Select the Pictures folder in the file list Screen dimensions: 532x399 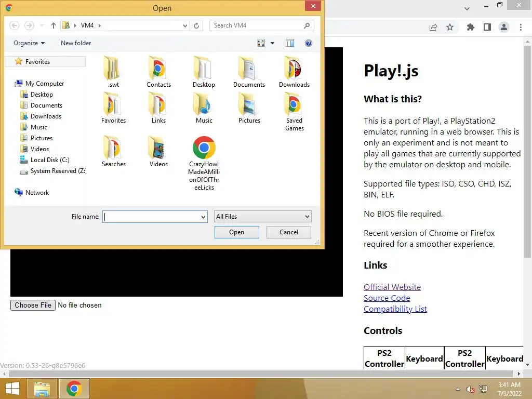pos(249,108)
